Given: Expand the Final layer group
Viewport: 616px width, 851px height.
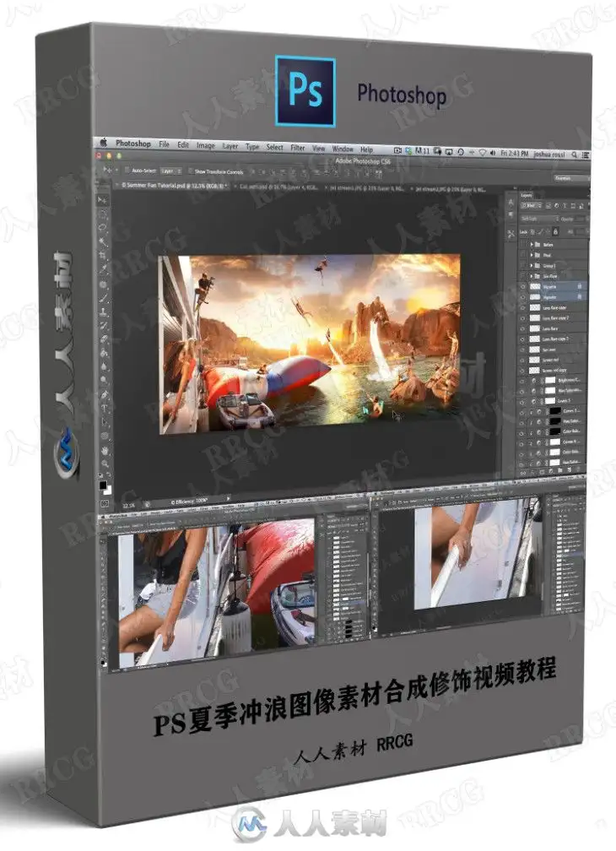Looking at the screenshot, I should click(532, 255).
